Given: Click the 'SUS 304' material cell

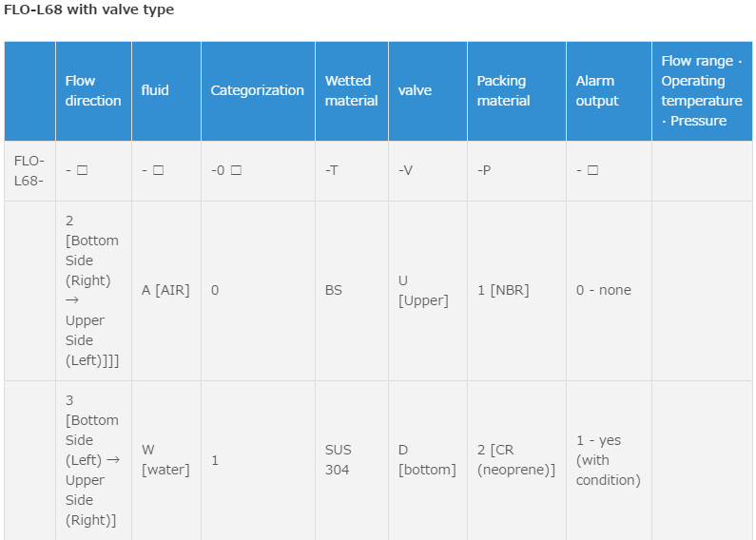Looking at the screenshot, I should pyautogui.click(x=338, y=460).
